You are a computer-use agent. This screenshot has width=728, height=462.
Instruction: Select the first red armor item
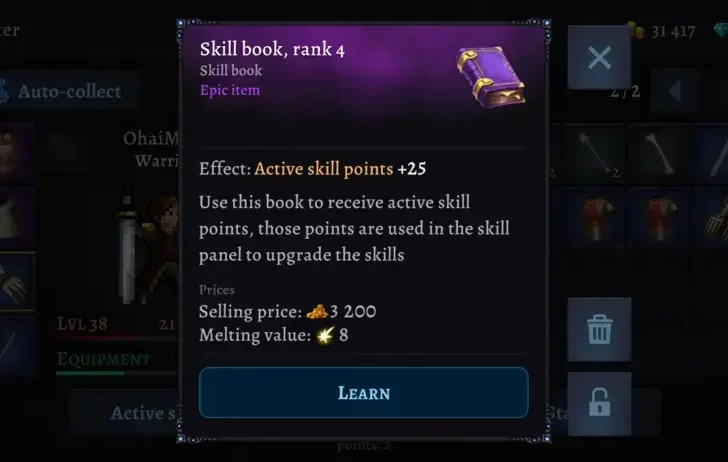(x=597, y=218)
